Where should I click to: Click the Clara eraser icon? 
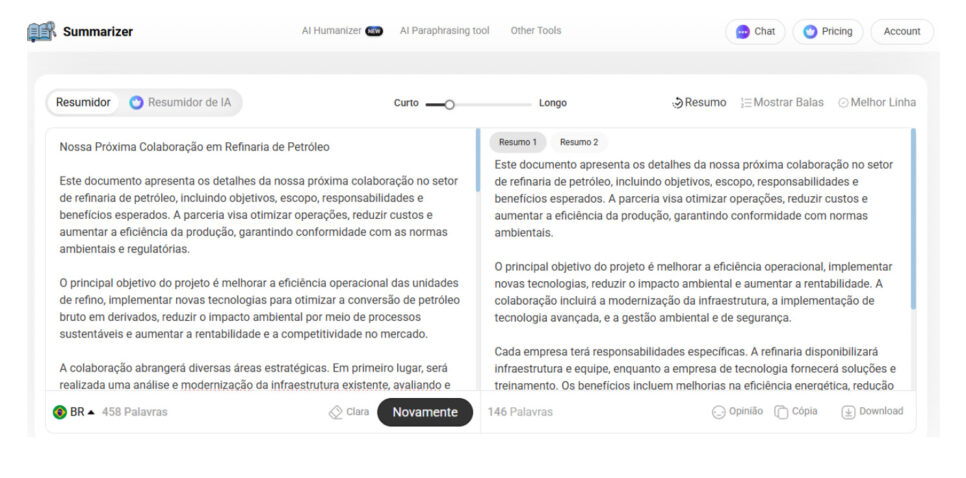(336, 412)
